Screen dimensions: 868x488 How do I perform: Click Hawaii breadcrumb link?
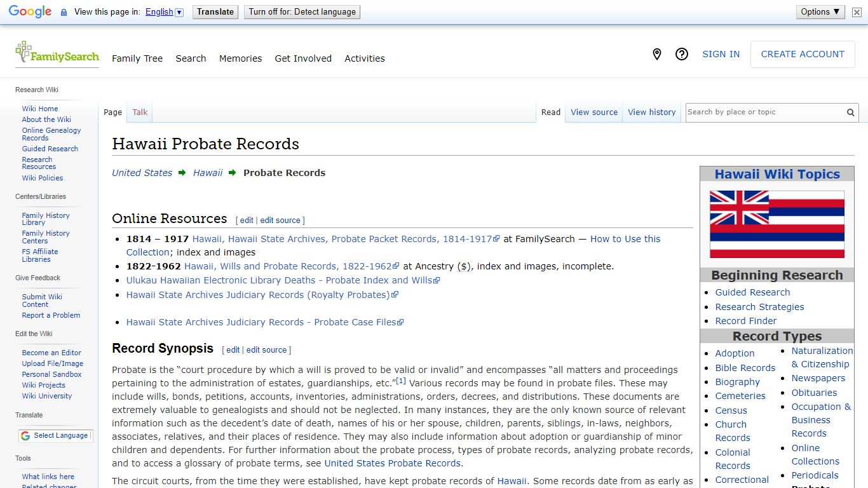point(208,173)
